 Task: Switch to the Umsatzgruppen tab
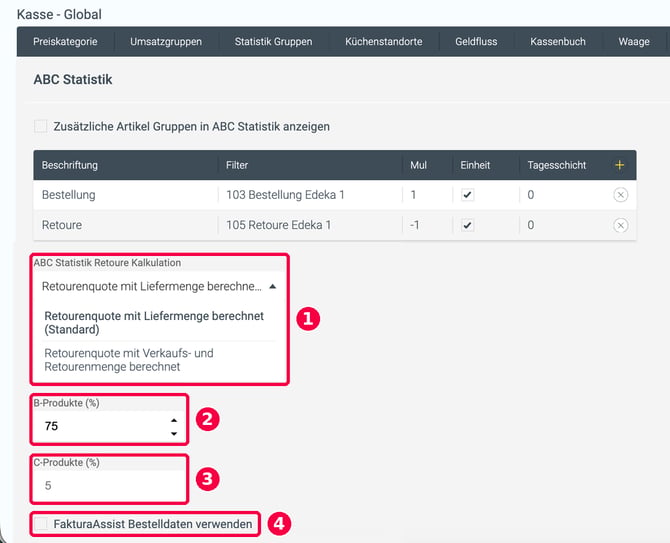tap(166, 41)
